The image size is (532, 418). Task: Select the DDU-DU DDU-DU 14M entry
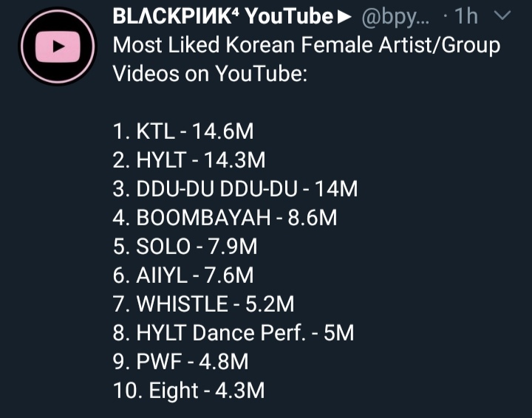tap(236, 189)
